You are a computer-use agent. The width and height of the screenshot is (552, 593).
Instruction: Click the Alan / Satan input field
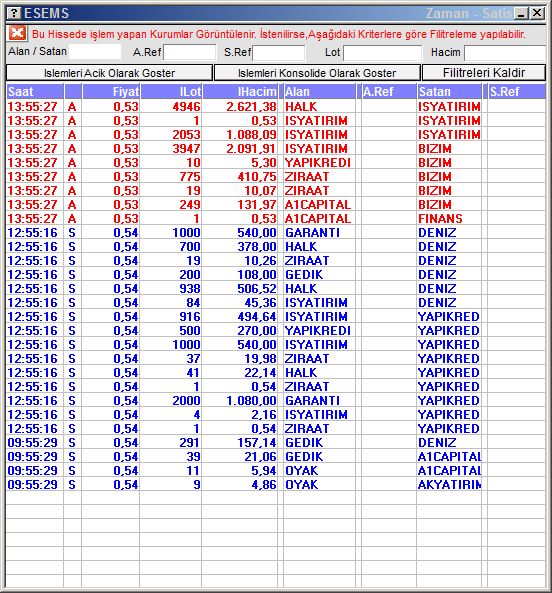(95, 52)
